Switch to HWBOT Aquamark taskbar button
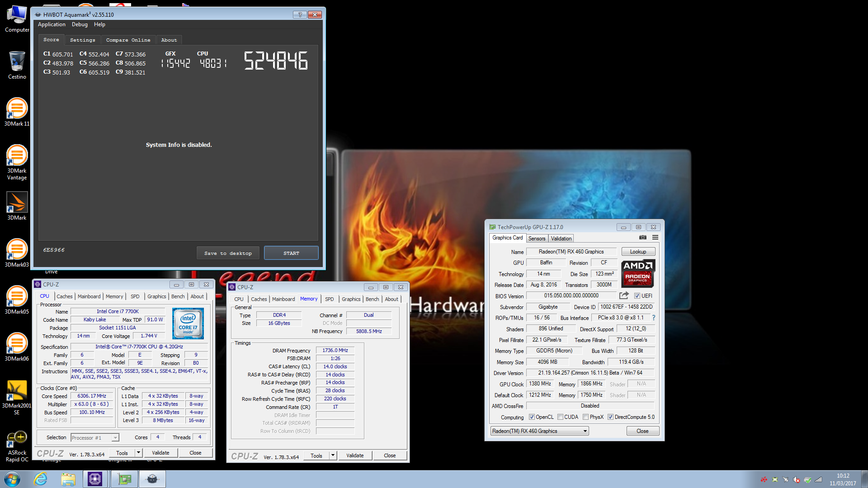This screenshot has height=488, width=868. coord(152,479)
